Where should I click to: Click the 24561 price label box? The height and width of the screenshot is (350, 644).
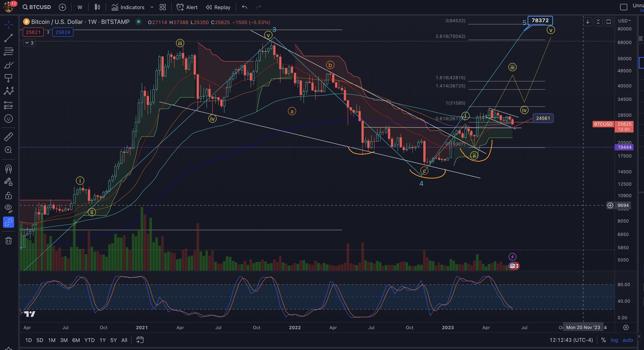543,118
